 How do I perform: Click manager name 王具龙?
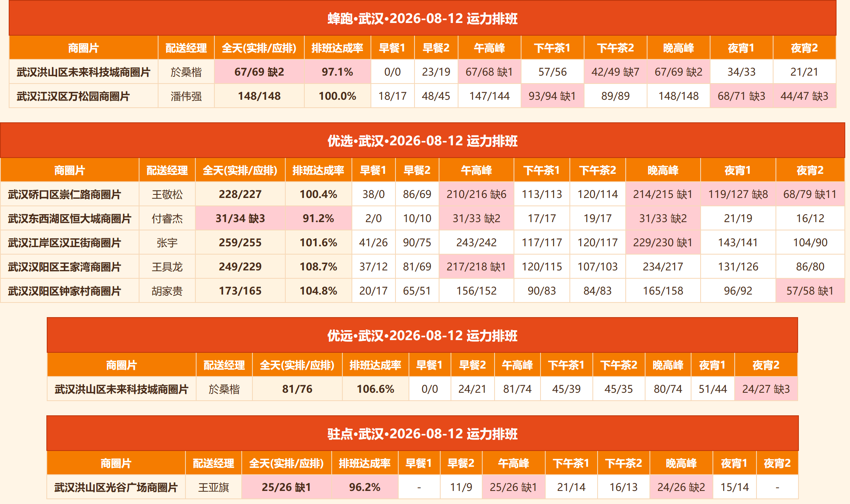point(167,267)
